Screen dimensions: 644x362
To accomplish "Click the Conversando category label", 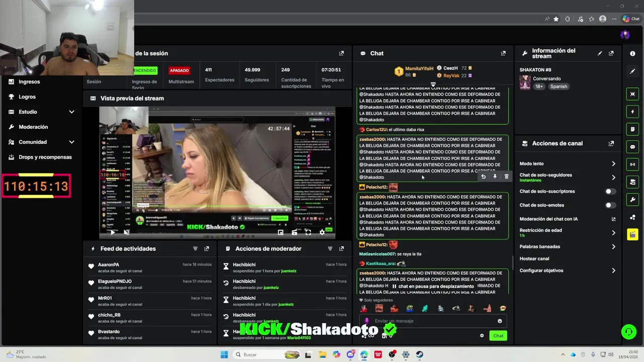I will tap(547, 79).
